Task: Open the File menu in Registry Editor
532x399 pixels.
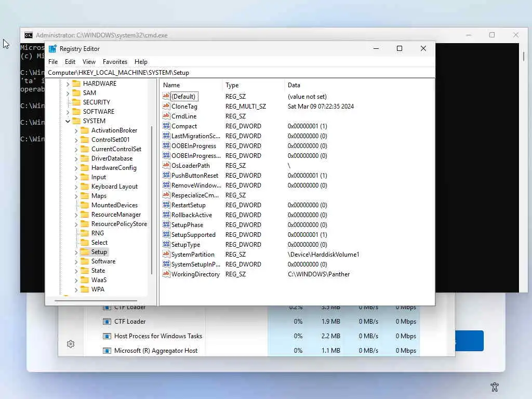Action: click(x=53, y=62)
